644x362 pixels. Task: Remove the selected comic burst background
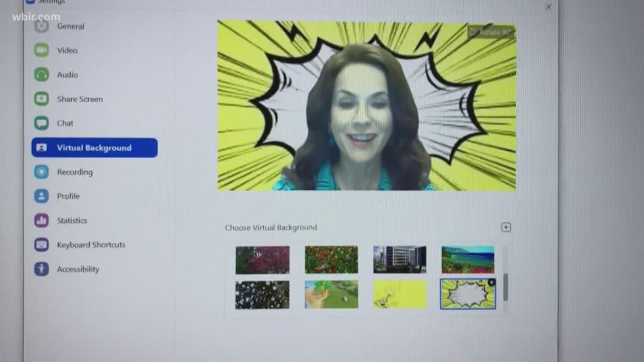point(491,282)
